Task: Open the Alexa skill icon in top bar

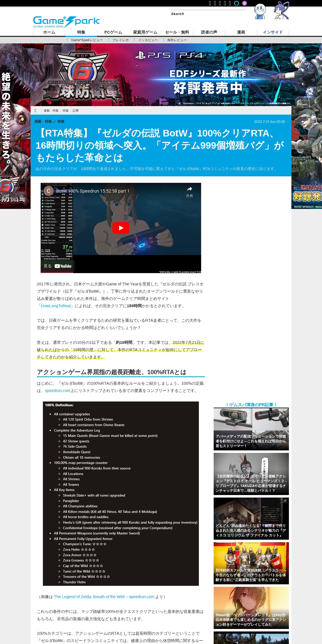Action: (236, 3)
